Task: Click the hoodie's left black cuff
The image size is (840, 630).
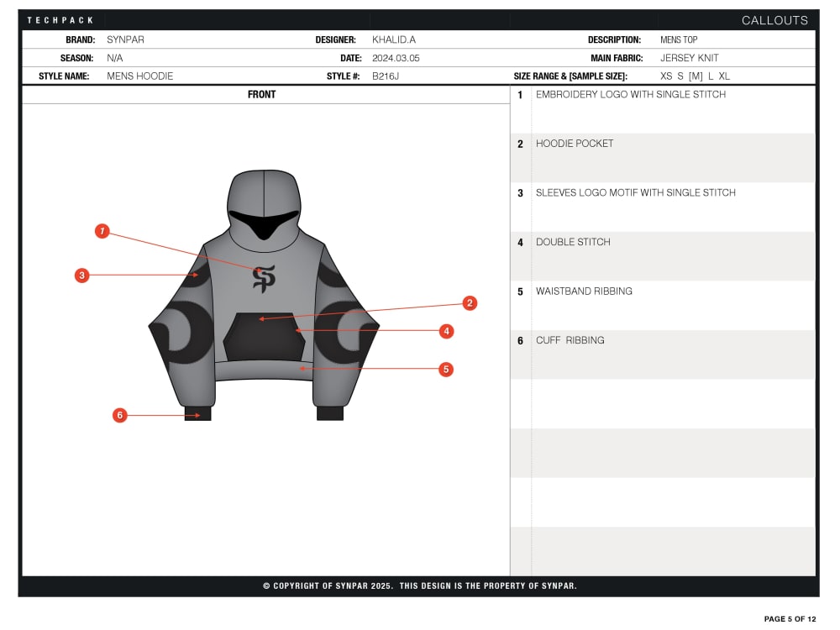Action: tap(197, 413)
